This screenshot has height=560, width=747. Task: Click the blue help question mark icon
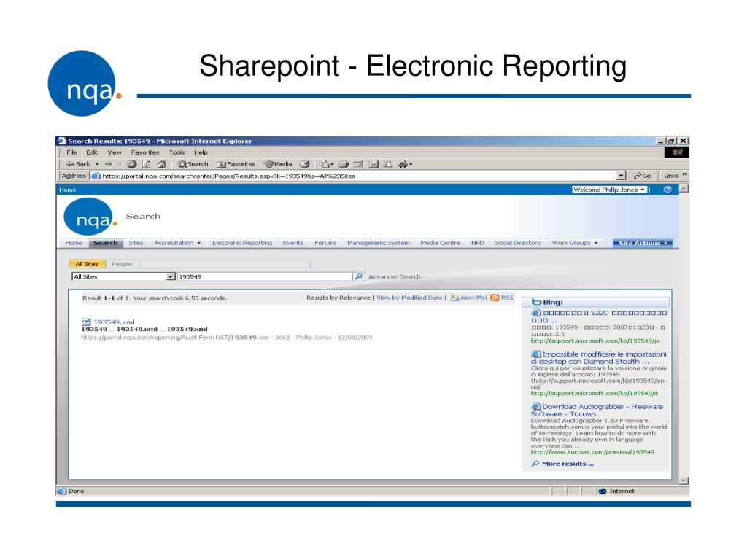point(667,190)
